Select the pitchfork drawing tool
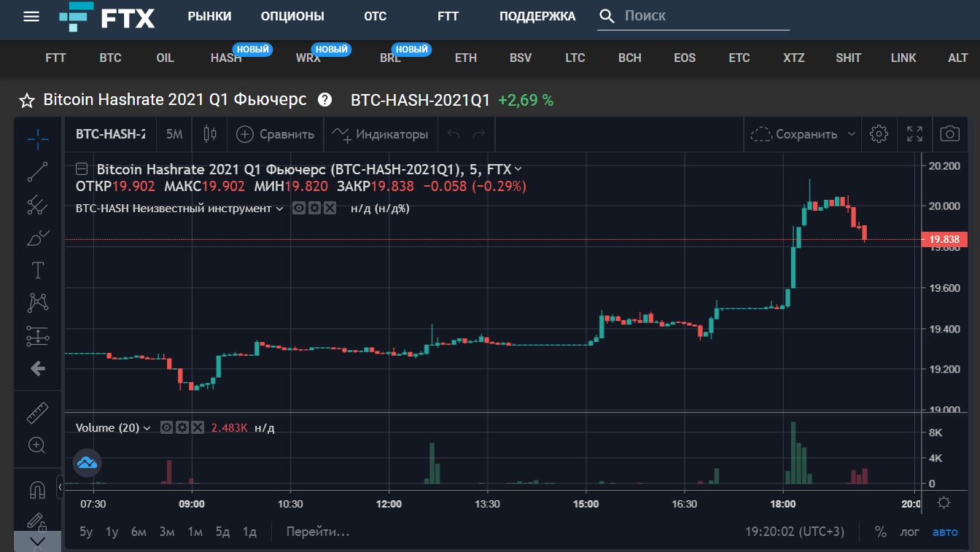This screenshot has height=552, width=980. (38, 206)
